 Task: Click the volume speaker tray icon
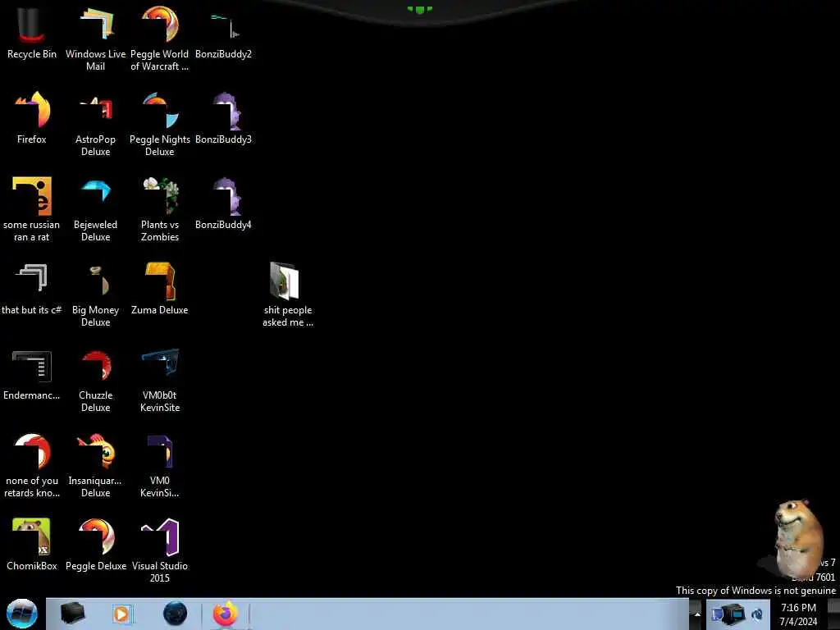(x=757, y=614)
